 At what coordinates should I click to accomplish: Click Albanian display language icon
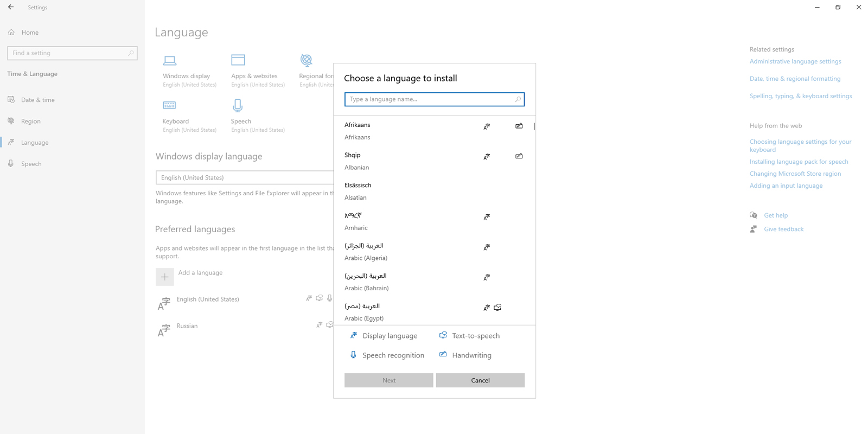[x=487, y=157]
